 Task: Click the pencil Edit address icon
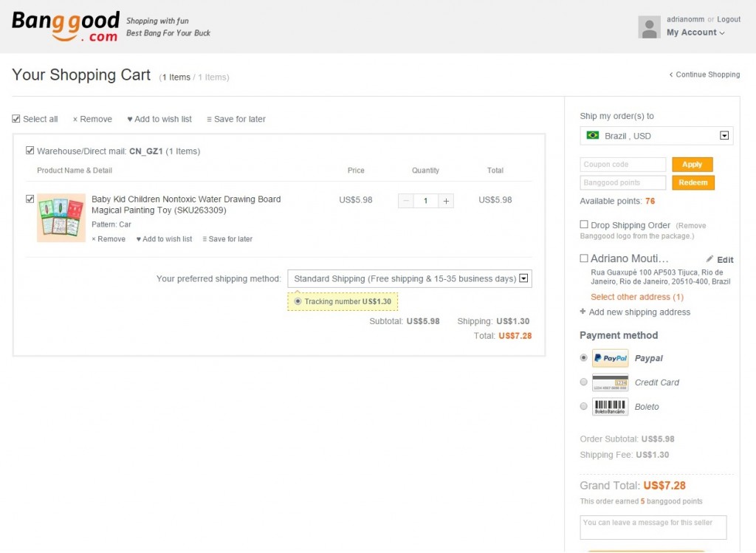click(709, 259)
